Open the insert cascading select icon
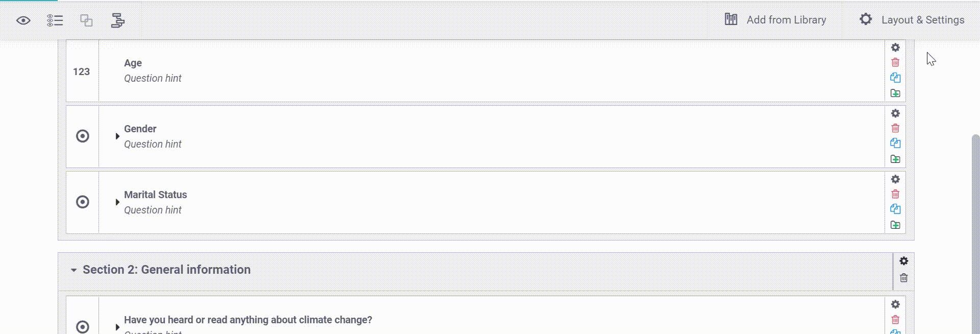Image resolution: width=980 pixels, height=334 pixels. pos(118,20)
